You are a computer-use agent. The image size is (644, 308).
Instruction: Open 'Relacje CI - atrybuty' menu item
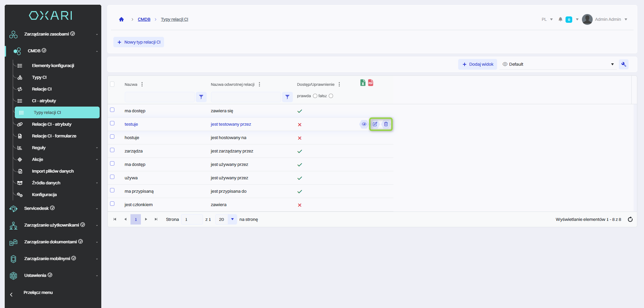point(52,124)
